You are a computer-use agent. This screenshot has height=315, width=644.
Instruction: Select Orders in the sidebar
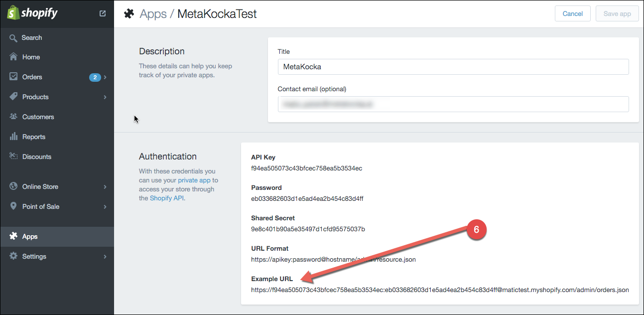(32, 77)
